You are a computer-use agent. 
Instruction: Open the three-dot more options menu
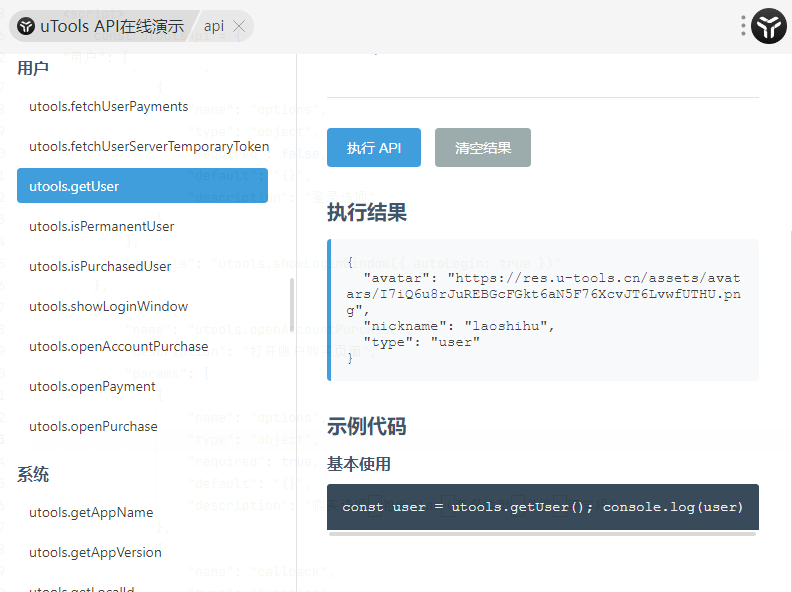pyautogui.click(x=743, y=26)
